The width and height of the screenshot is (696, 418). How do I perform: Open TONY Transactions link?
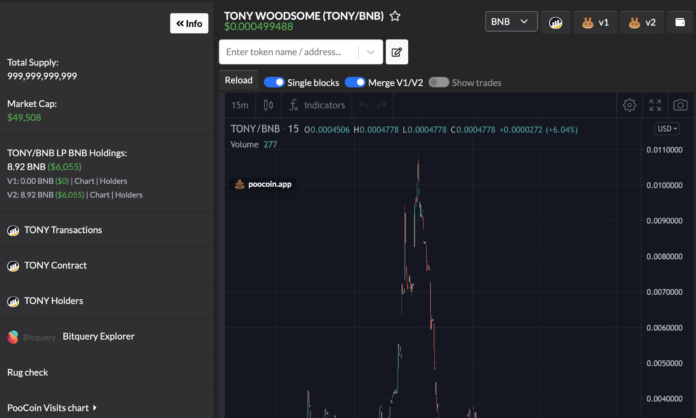point(63,230)
